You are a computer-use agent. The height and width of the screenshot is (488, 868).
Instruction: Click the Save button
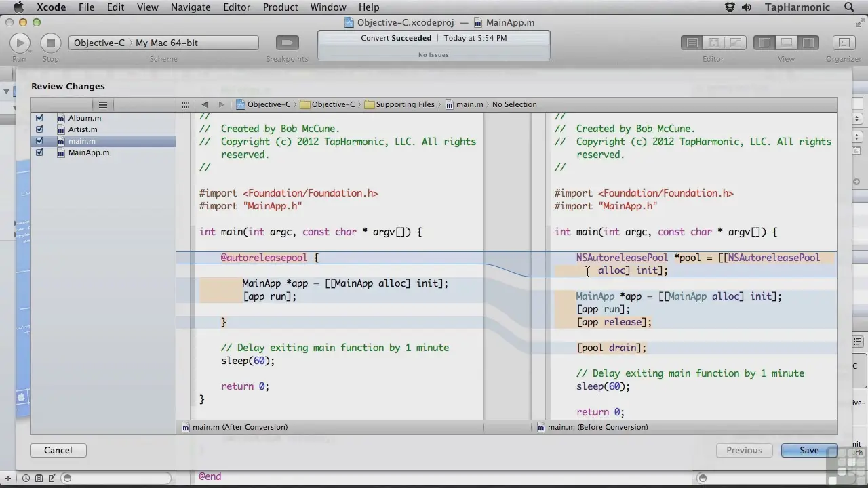pyautogui.click(x=809, y=450)
